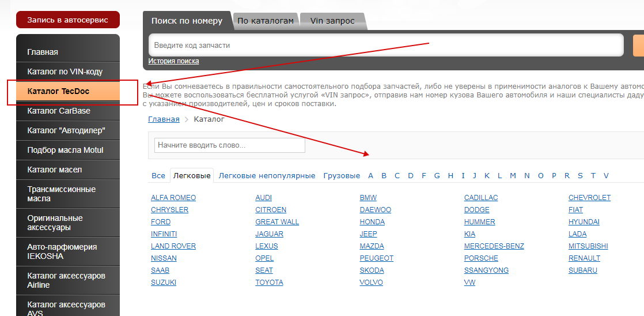This screenshot has width=644, height=316.
Task: Filter brands by letter B
Action: pos(384,176)
